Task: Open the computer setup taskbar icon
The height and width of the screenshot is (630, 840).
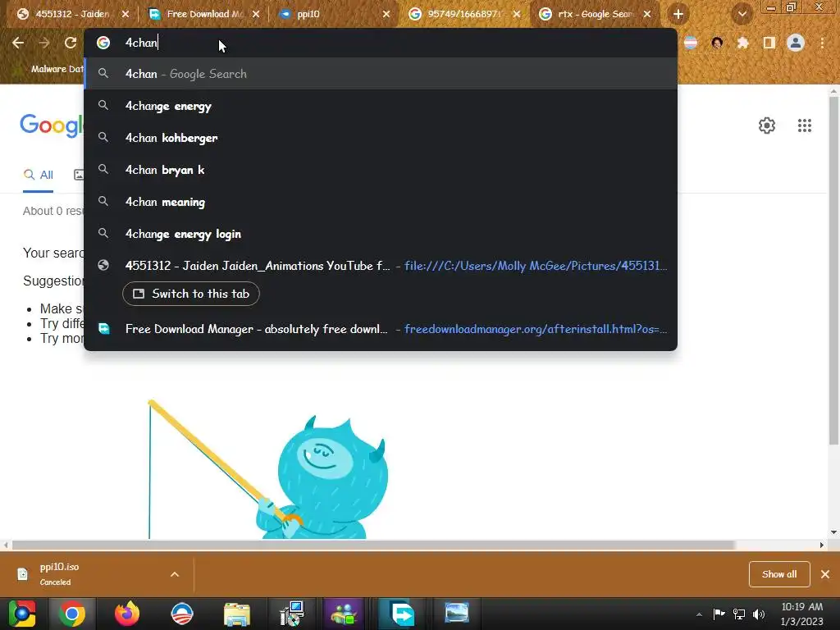Action: 292,614
